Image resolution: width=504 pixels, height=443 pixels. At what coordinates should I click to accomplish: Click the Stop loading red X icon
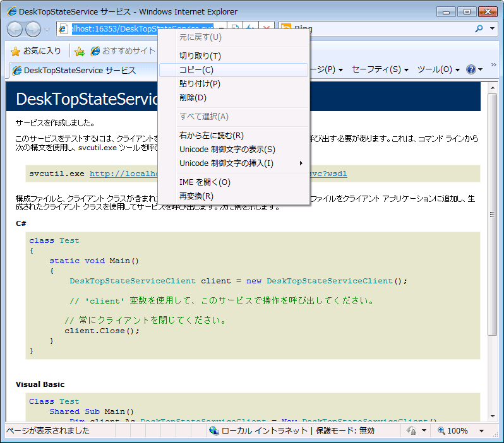(267, 27)
